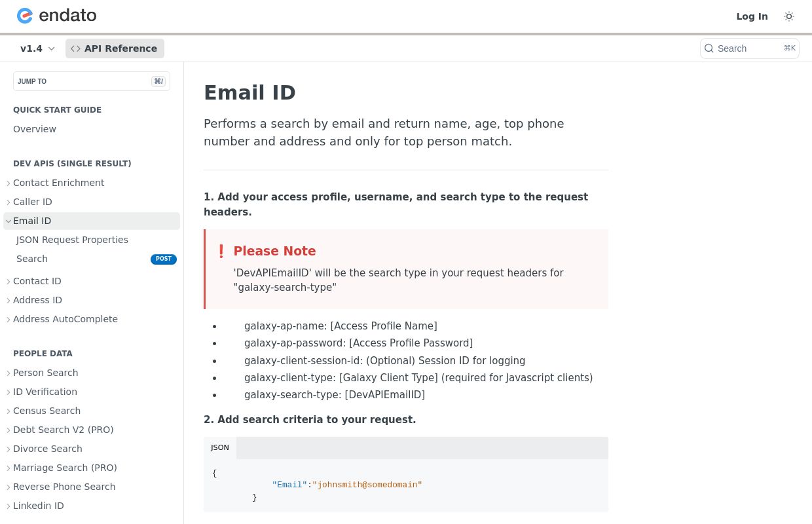812x524 pixels.
Task: Expand the ID Verification chevron
Action: [9, 392]
